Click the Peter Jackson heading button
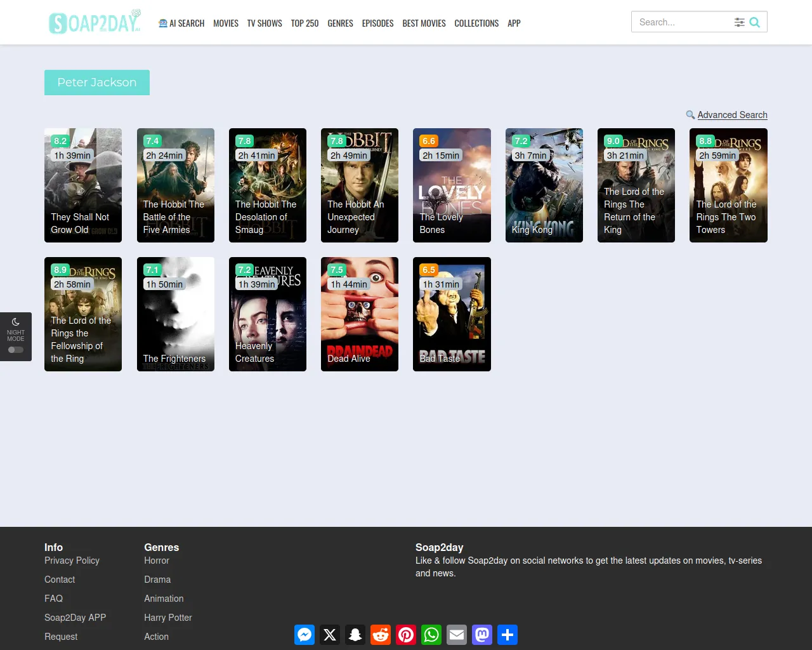The width and height of the screenshot is (812, 650). pyautogui.click(x=97, y=83)
